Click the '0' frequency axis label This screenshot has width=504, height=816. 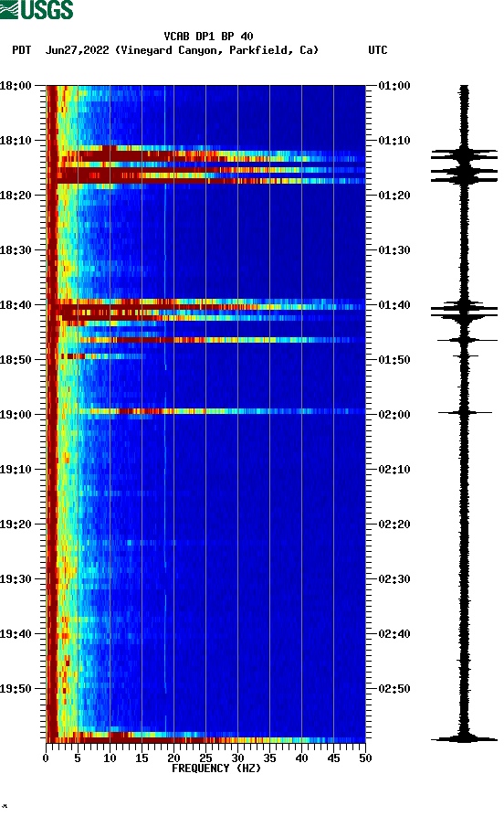(x=46, y=758)
